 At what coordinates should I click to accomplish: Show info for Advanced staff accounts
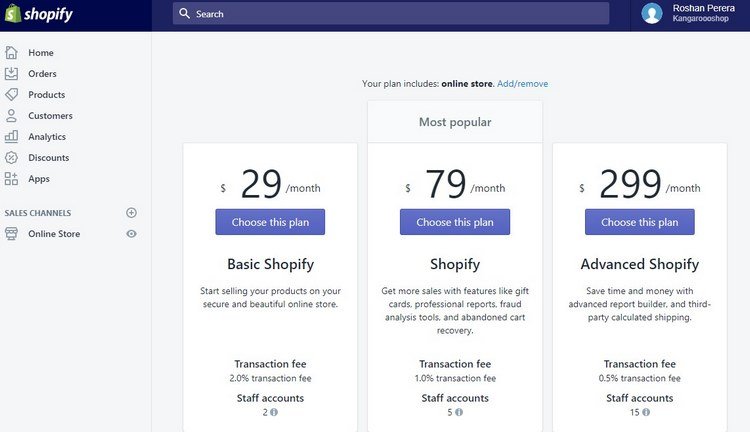click(x=646, y=412)
